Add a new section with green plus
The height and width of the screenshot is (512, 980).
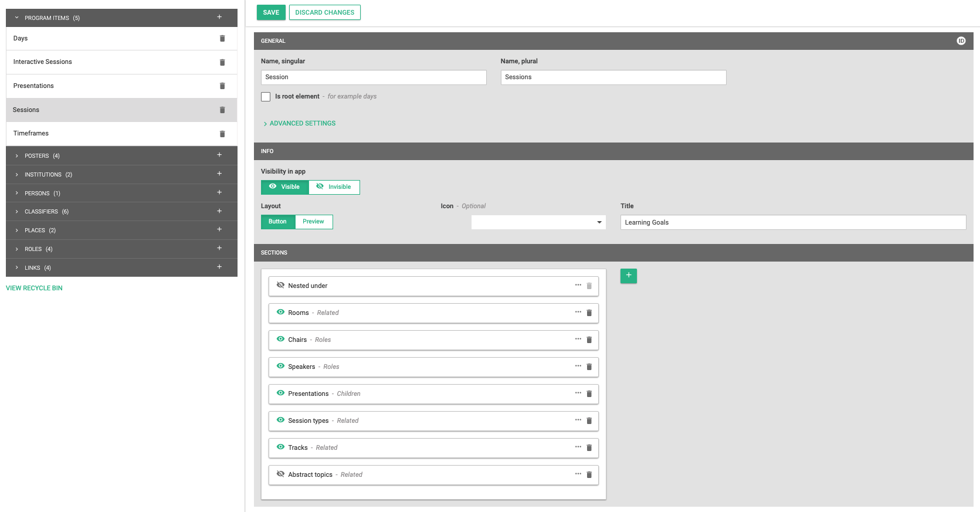629,276
